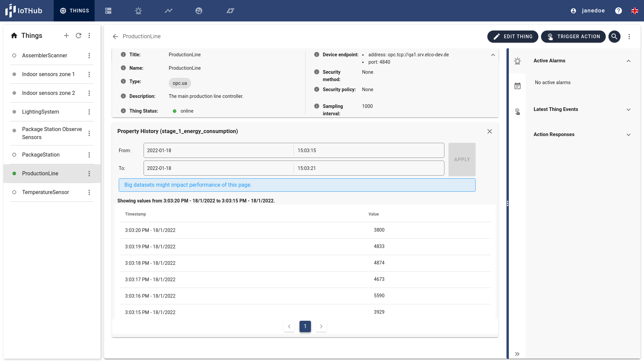Click info icon next to Thing Status
The width and height of the screenshot is (644, 362).
(123, 111)
